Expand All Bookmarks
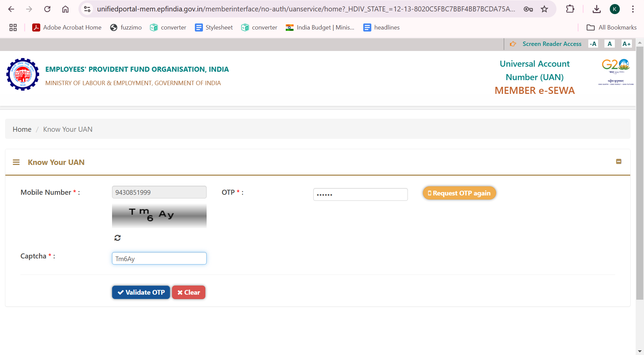The width and height of the screenshot is (644, 355). (611, 27)
